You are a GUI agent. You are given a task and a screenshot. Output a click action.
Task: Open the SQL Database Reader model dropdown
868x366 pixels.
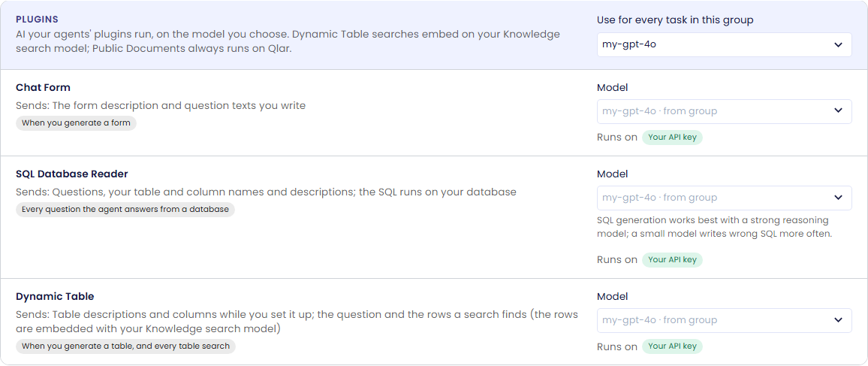coord(724,198)
